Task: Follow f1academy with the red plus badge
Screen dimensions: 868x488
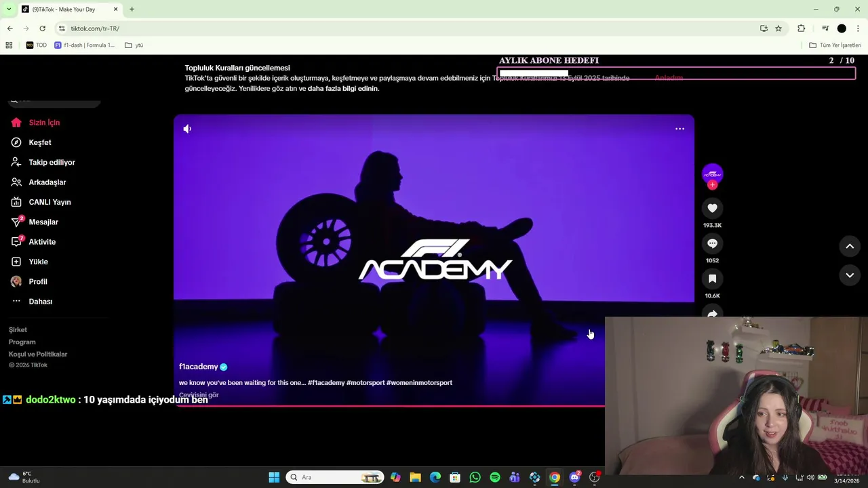Action: [x=712, y=185]
